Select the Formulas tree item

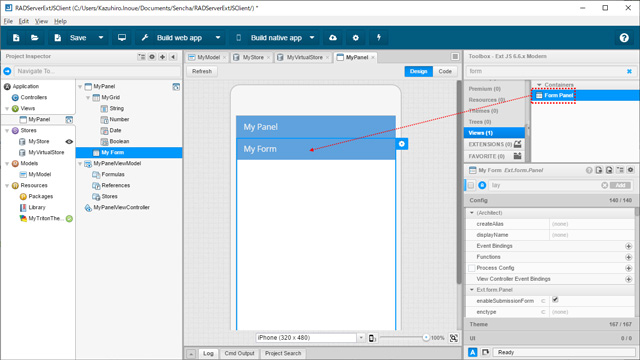[x=113, y=175]
